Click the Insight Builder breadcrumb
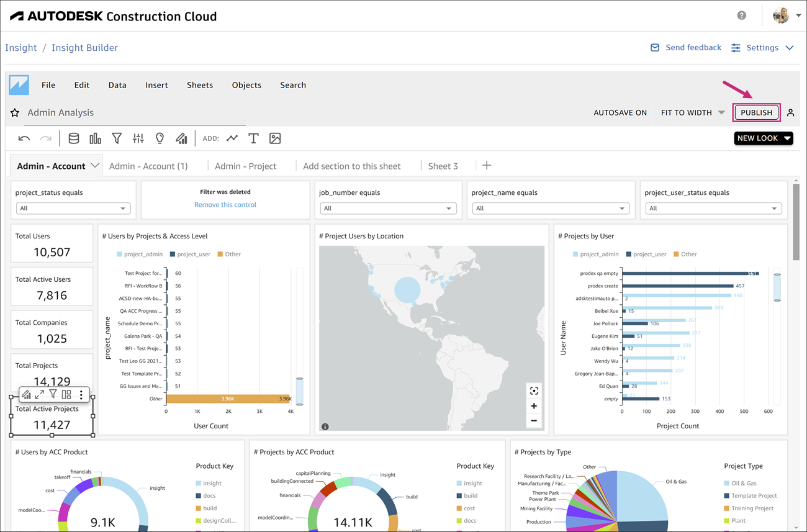Image resolution: width=807 pixels, height=532 pixels. coord(84,48)
